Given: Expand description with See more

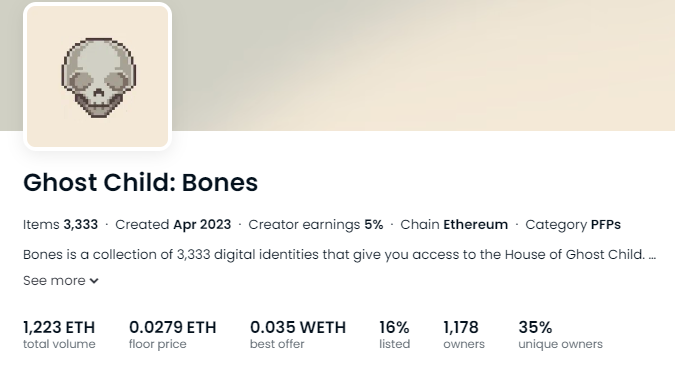Looking at the screenshot, I should (x=61, y=281).
